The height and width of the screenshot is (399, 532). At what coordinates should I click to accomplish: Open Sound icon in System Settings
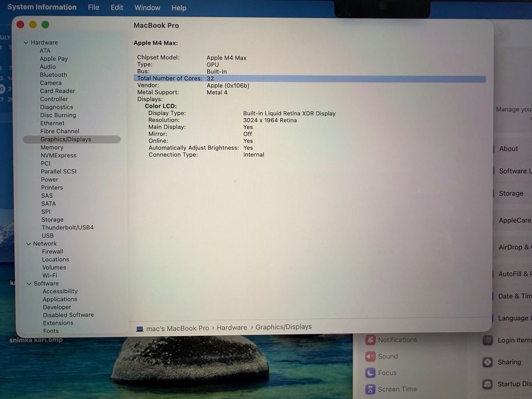tap(370, 356)
